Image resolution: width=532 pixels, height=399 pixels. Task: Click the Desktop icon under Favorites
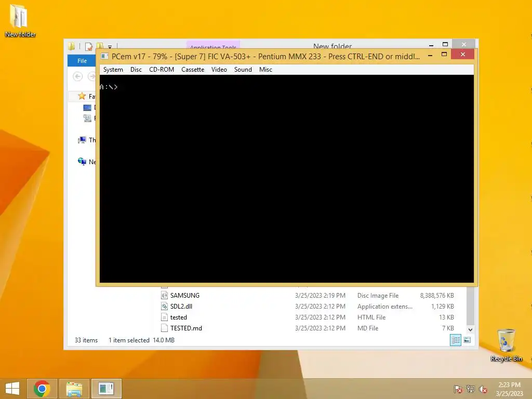click(x=87, y=108)
